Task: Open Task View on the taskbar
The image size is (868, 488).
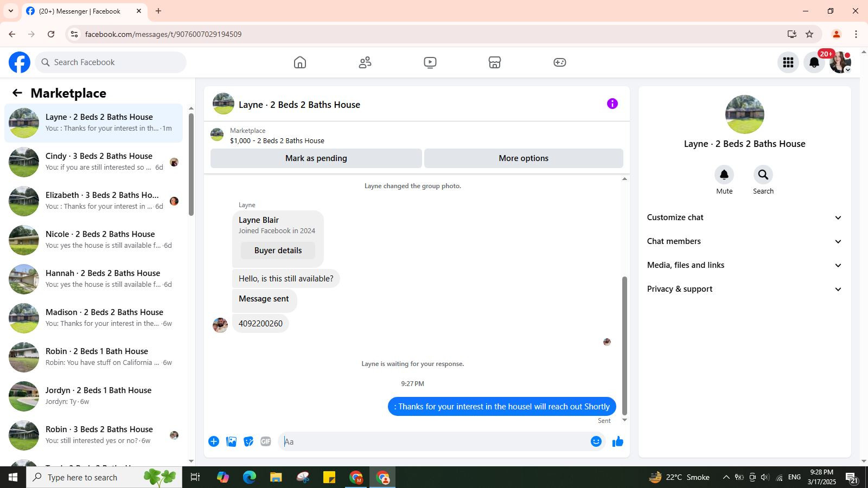Action: click(x=195, y=477)
